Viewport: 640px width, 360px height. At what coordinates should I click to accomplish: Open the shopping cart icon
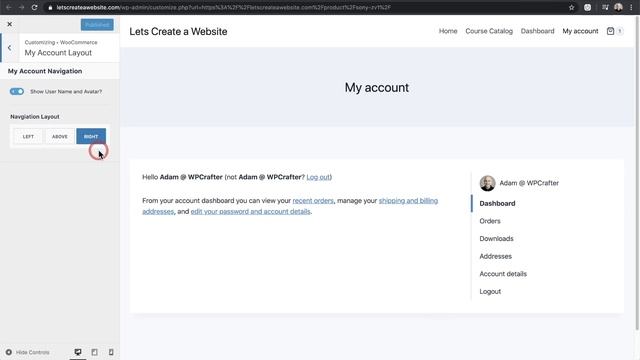[x=610, y=31]
